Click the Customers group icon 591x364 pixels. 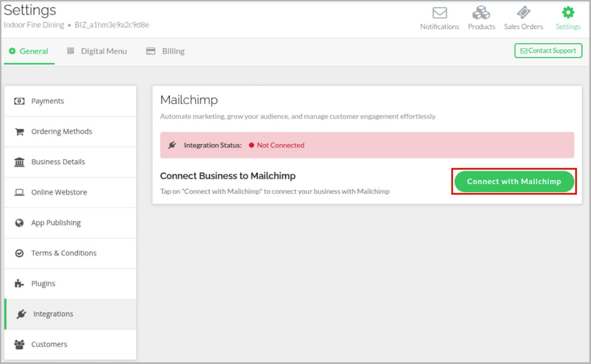click(19, 344)
